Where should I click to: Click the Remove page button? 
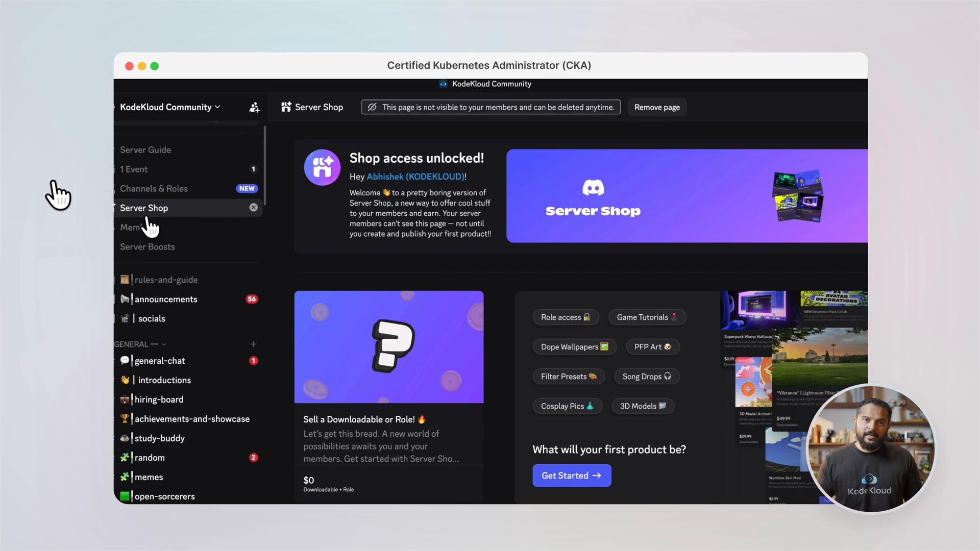point(657,107)
